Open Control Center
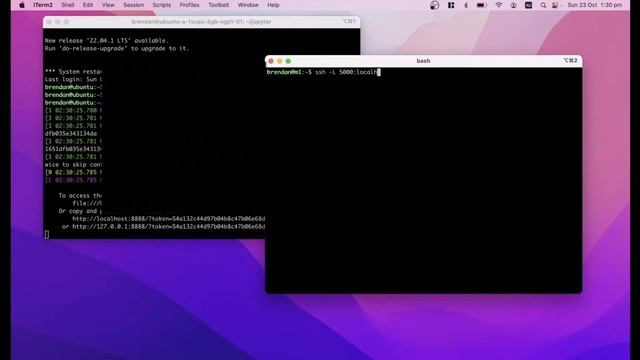This screenshot has height=360, width=640. click(x=555, y=5)
